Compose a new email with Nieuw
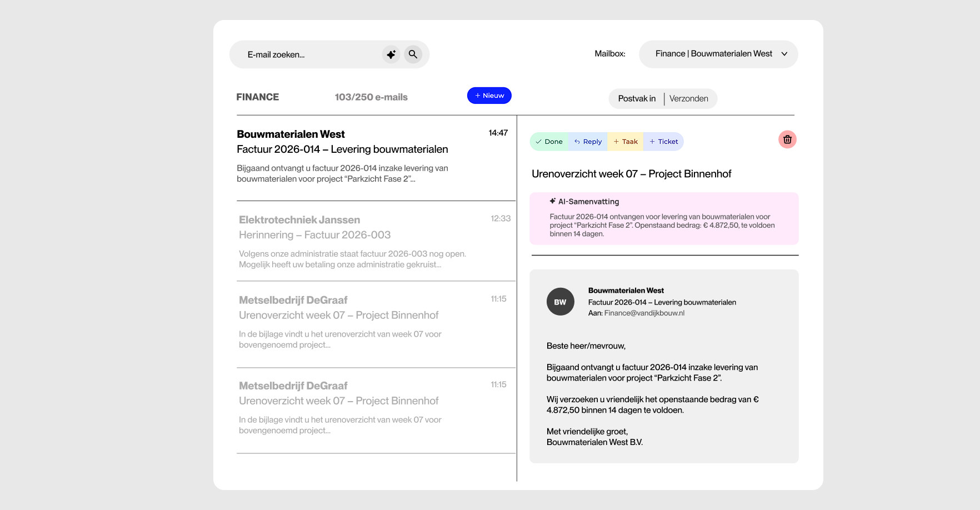 (489, 96)
